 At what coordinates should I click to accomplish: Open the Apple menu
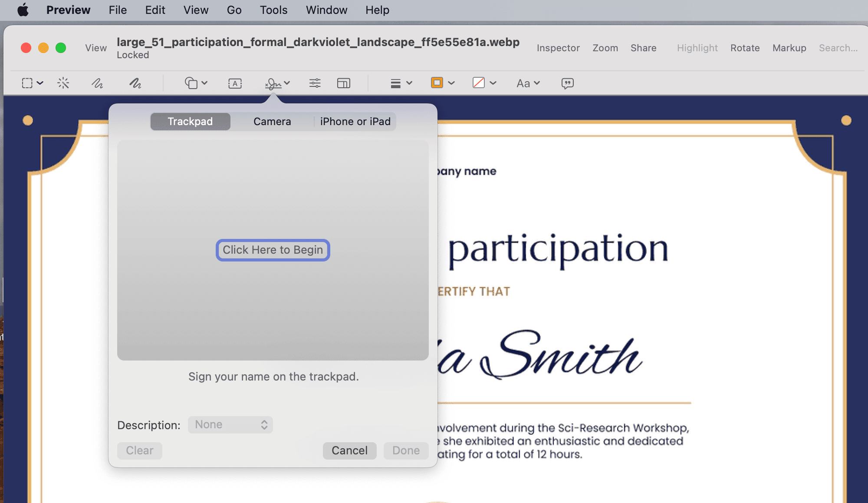[23, 10]
